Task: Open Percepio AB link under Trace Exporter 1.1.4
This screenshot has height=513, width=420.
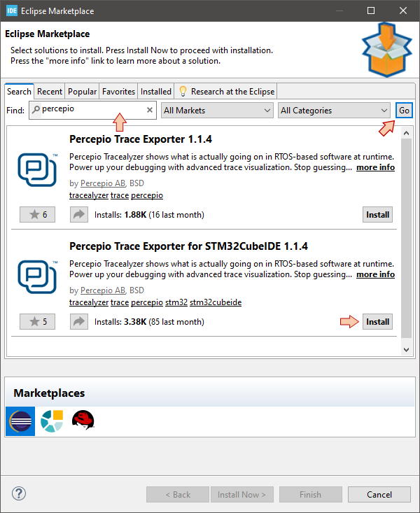Action: (x=103, y=183)
